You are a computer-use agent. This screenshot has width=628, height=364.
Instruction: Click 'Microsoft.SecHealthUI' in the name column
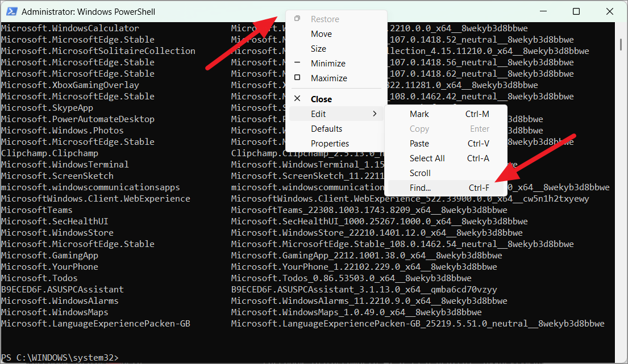coord(55,221)
